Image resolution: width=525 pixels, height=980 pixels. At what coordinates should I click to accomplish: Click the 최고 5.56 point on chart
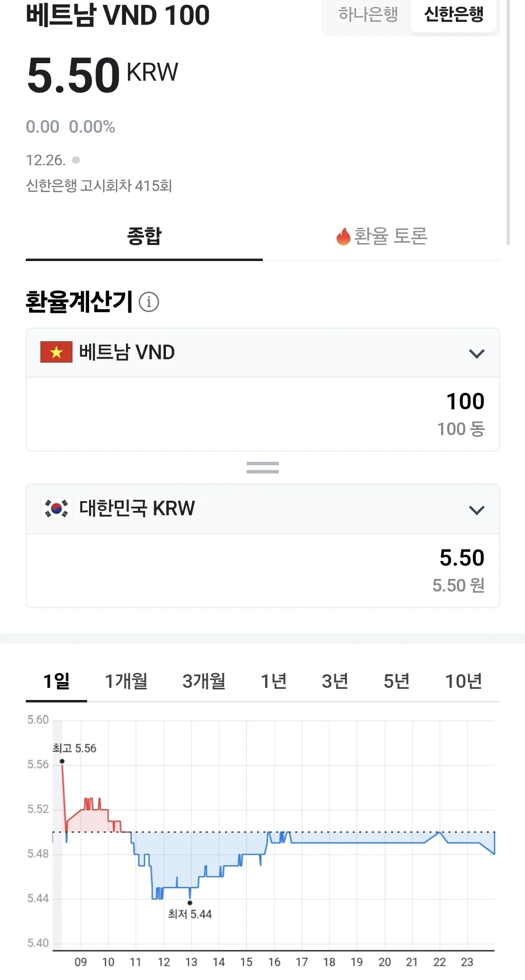(62, 761)
